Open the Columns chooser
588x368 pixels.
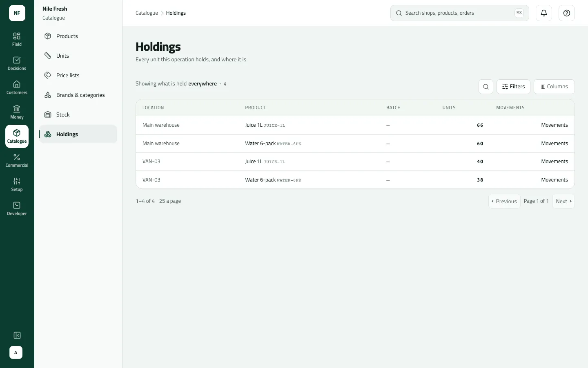(554, 87)
